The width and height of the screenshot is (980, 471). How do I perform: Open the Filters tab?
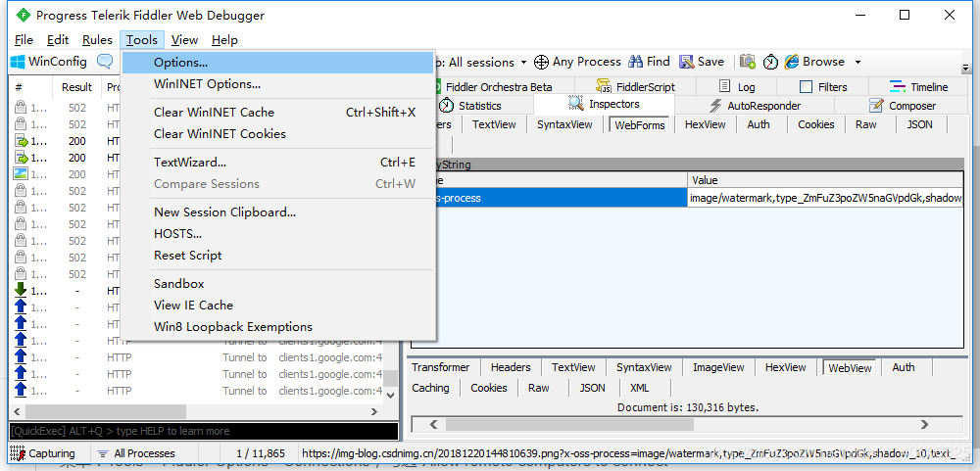click(x=824, y=87)
